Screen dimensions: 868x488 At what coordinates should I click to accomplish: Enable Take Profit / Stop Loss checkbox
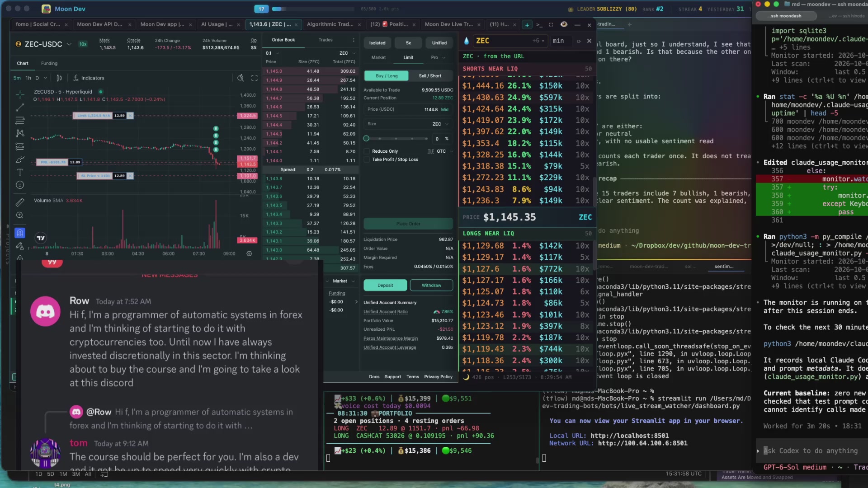click(x=367, y=160)
